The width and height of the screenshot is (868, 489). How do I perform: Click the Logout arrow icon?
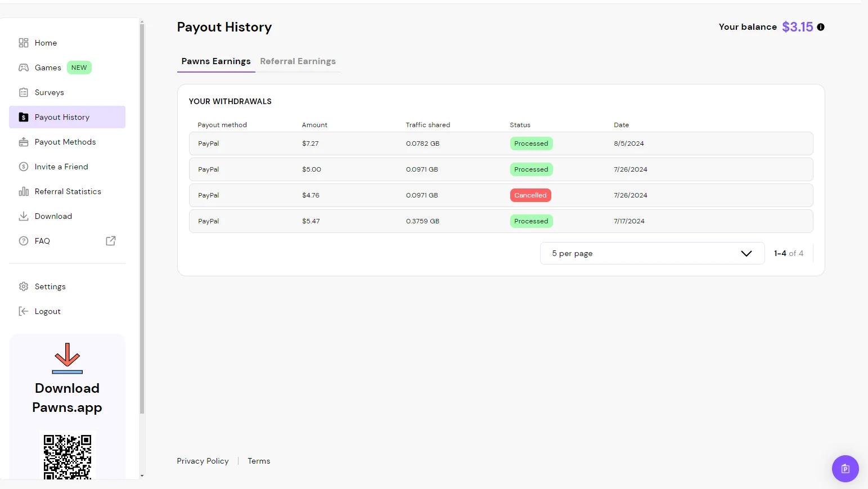click(24, 311)
